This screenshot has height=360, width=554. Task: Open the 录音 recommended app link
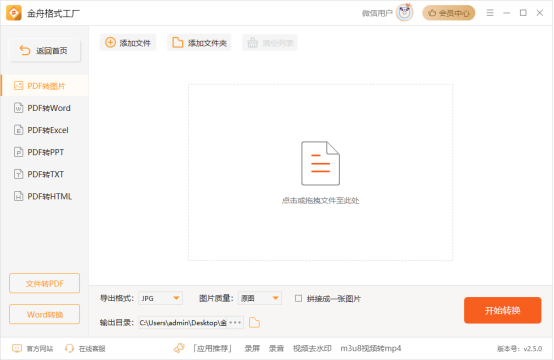click(276, 349)
